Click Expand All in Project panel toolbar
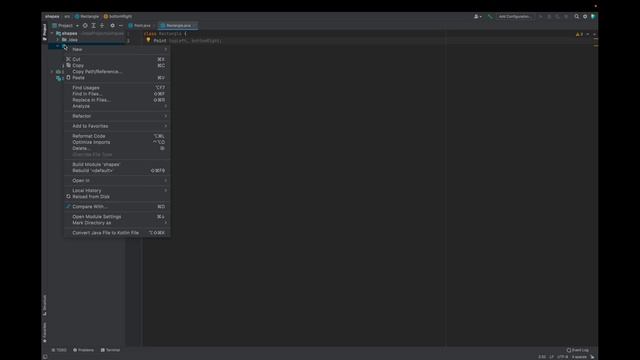 (93, 25)
